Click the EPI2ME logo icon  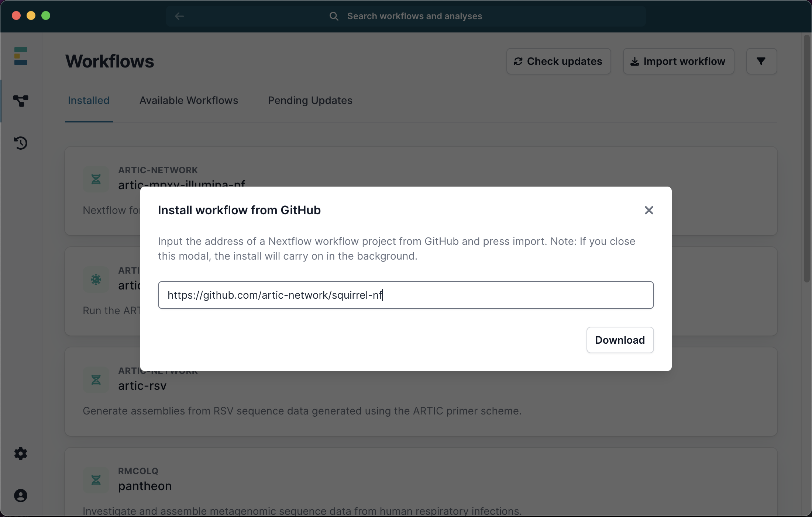click(21, 56)
